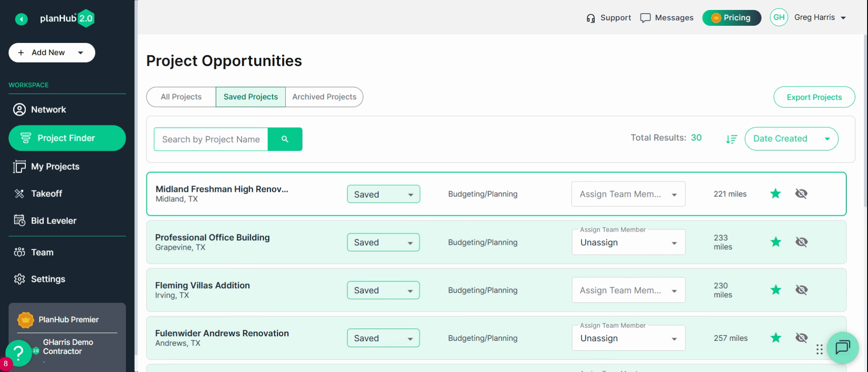Screen dimensions: 868x372
Task: Open team member dropdown for Fulenwider Andrews
Action: (x=628, y=338)
